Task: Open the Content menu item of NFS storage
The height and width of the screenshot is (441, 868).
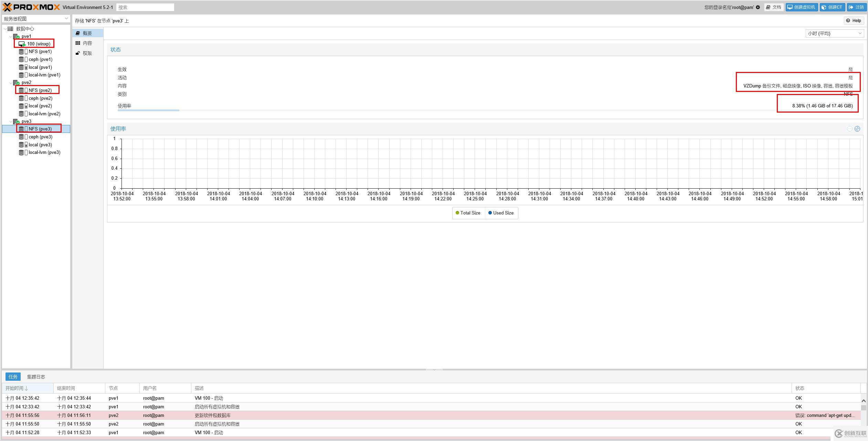Action: (x=87, y=43)
